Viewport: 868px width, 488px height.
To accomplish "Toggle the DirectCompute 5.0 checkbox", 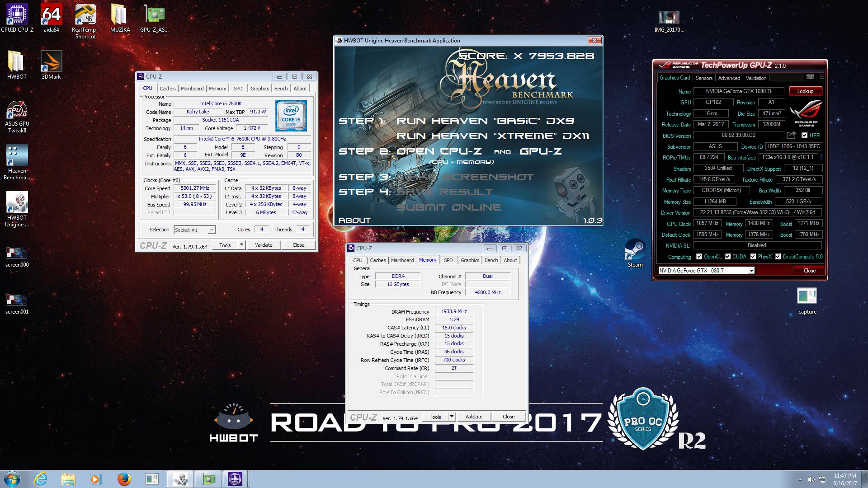I will coord(778,257).
